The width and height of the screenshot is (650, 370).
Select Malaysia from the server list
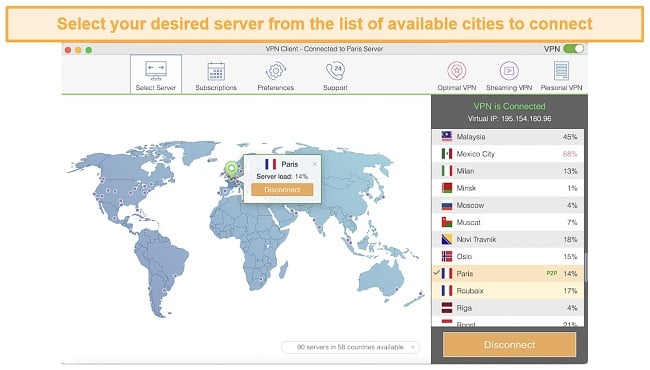click(508, 137)
